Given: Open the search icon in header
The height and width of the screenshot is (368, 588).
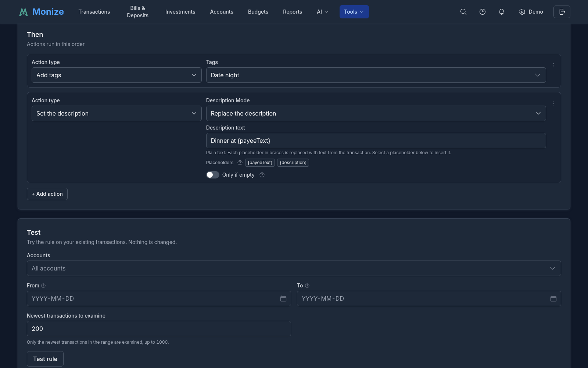Looking at the screenshot, I should click(463, 12).
